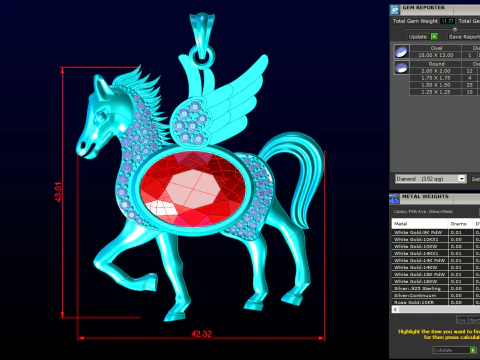Click the Oval gem shape cell
Image resolution: width=480 pixels, height=360 pixels.
click(x=436, y=48)
